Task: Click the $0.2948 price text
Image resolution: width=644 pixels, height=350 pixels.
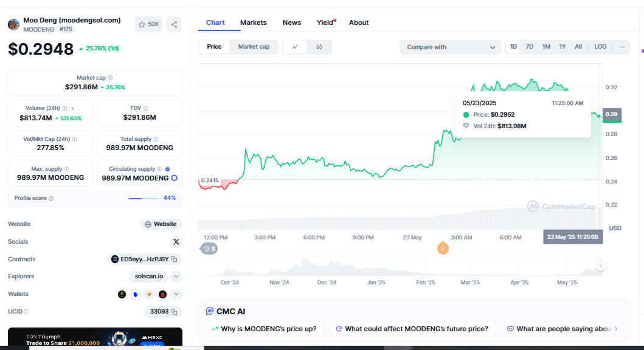Action: (x=41, y=49)
